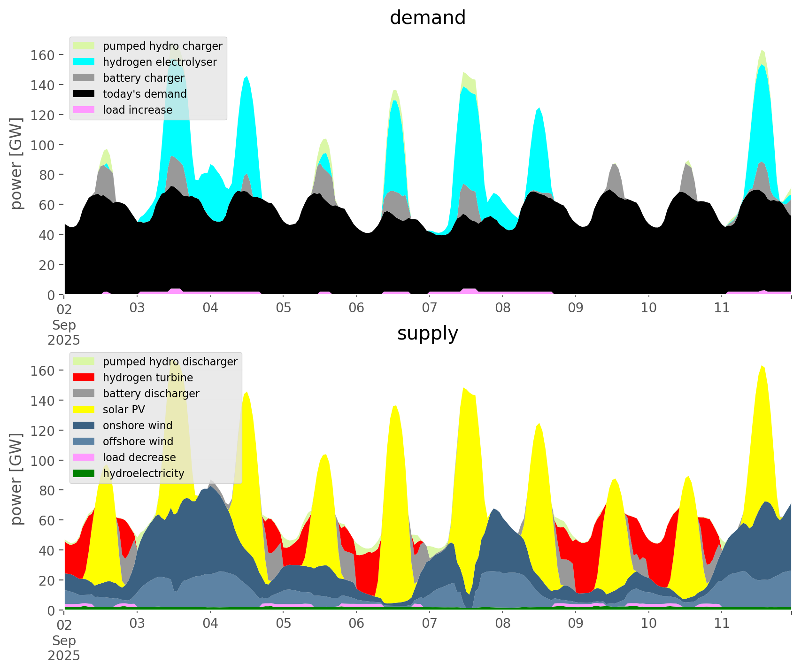
Task: Click the pumped hydro charger legend swatch
Action: coord(84,46)
